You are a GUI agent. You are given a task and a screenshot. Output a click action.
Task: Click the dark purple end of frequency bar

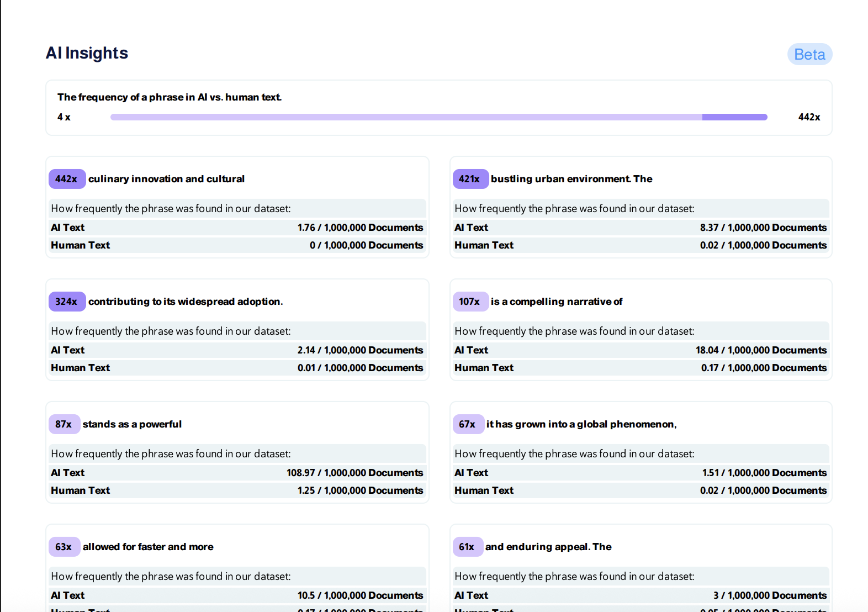click(735, 117)
